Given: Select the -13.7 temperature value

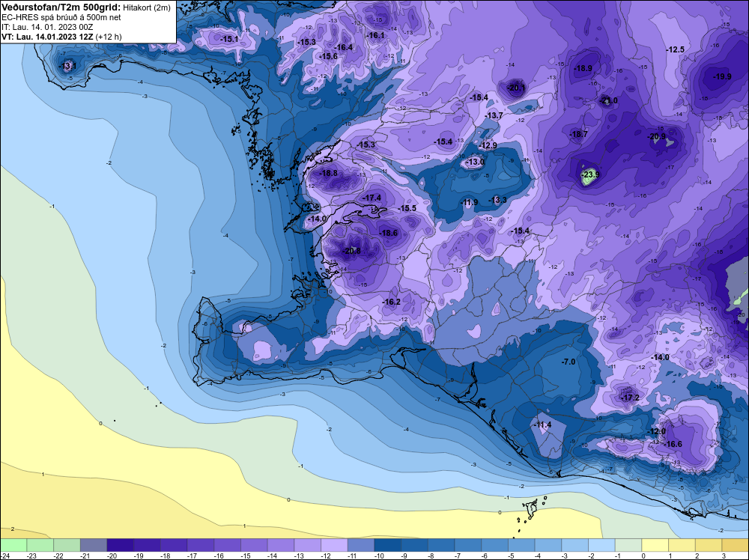Looking at the screenshot, I should (494, 115).
